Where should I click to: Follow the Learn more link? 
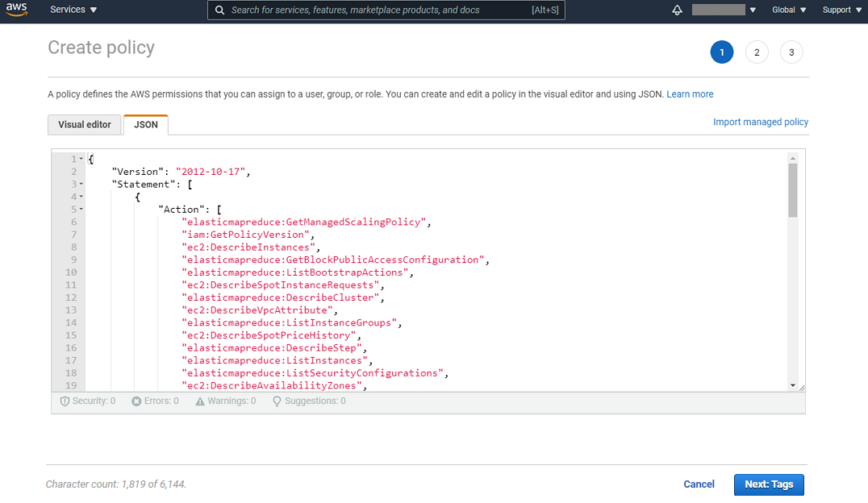(x=690, y=94)
